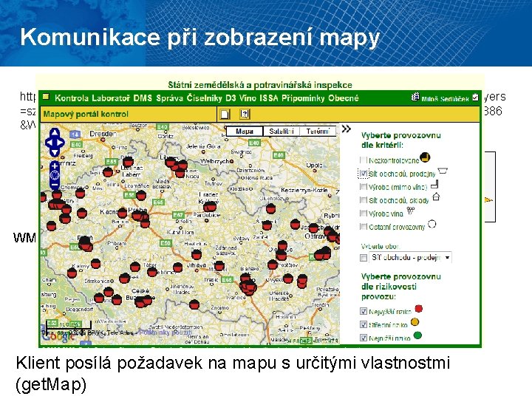Open the Správa menu
The width and height of the screenshot is (532, 399).
click(x=169, y=98)
